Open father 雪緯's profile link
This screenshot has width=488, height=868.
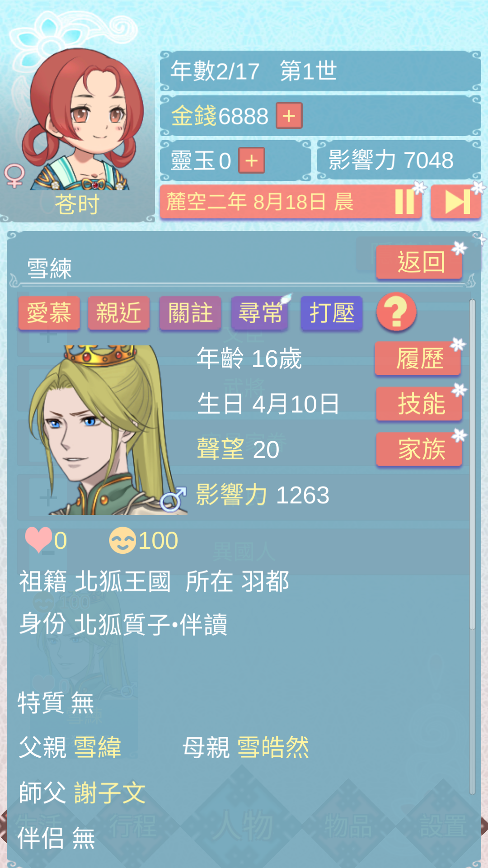tap(98, 747)
